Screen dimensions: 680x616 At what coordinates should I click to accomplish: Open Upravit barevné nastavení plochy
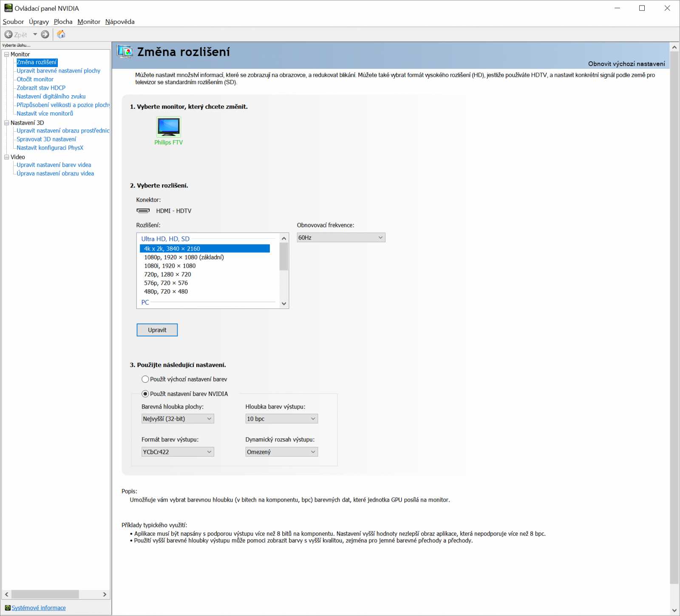click(x=59, y=71)
